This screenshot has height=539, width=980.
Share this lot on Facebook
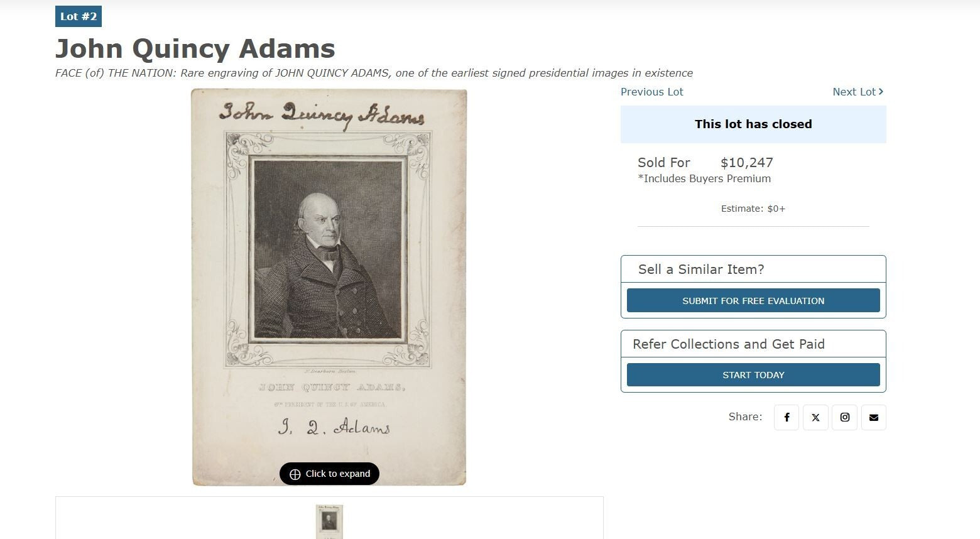(x=787, y=417)
